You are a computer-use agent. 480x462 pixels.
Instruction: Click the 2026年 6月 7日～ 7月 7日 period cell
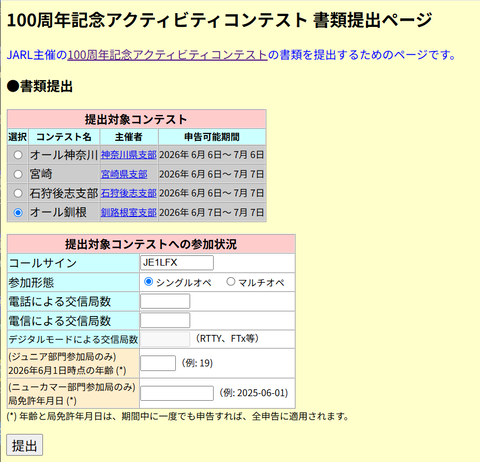pyautogui.click(x=212, y=213)
